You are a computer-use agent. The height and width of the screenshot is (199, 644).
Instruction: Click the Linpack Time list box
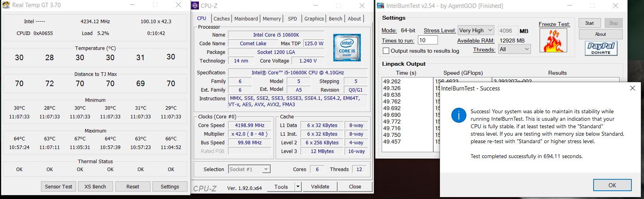(x=407, y=114)
